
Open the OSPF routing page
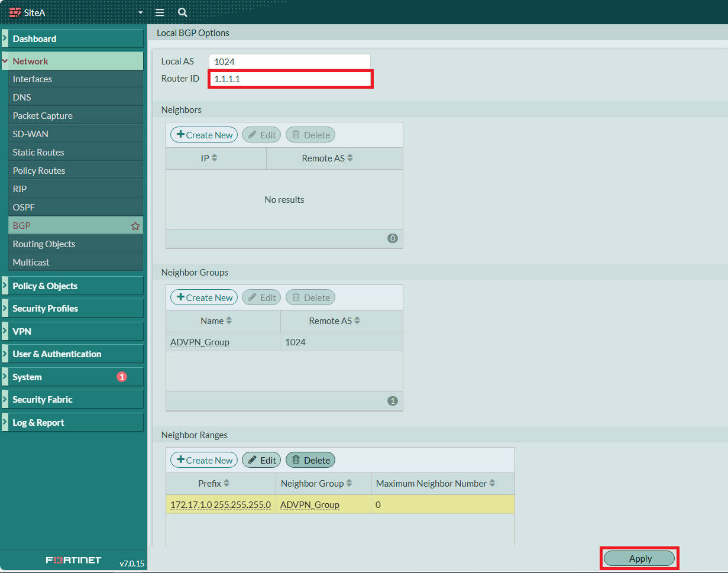click(76, 208)
